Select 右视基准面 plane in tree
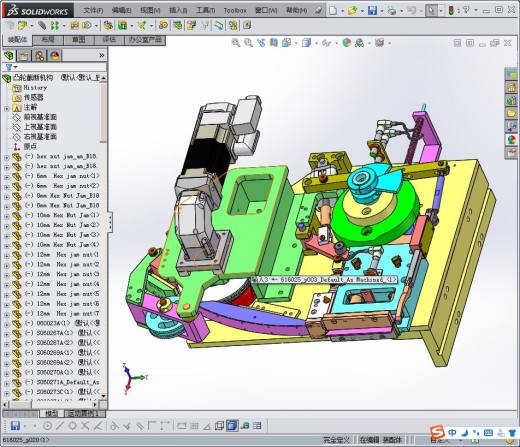 tap(40, 137)
